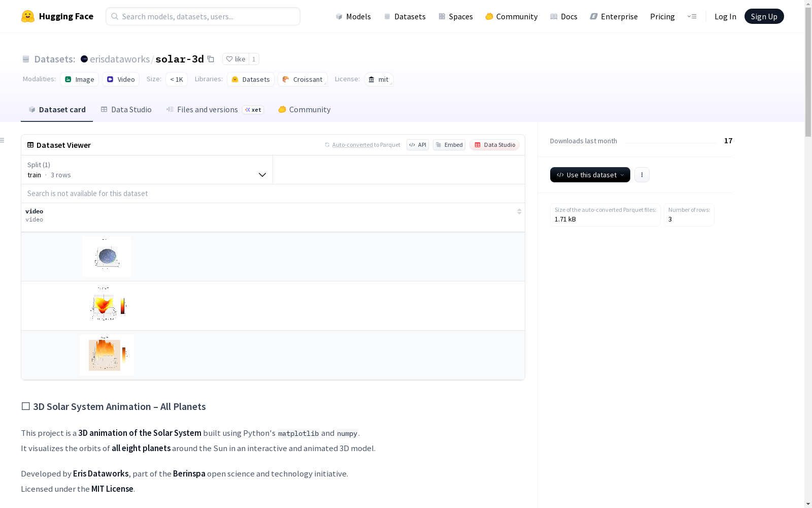This screenshot has width=812, height=508.
Task: Select the Croissant library tag
Action: tap(302, 79)
